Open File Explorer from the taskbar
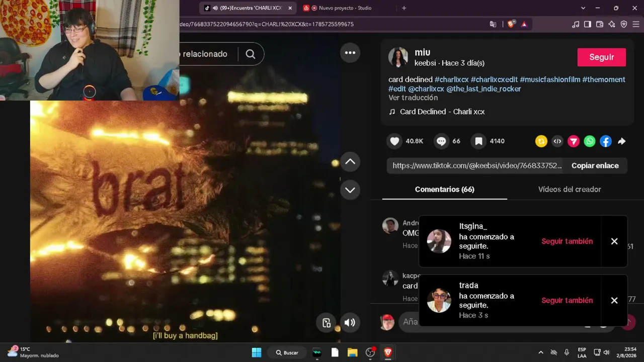 (352, 352)
